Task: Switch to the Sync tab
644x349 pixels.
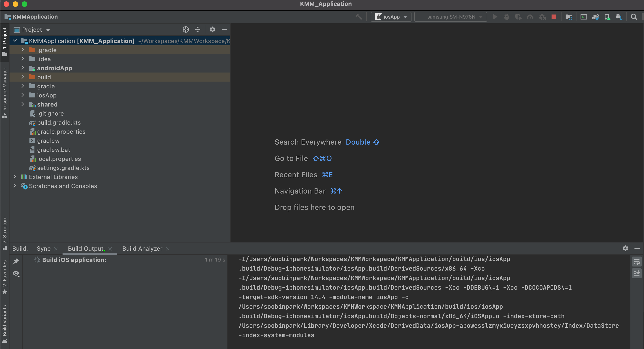Action: click(44, 249)
